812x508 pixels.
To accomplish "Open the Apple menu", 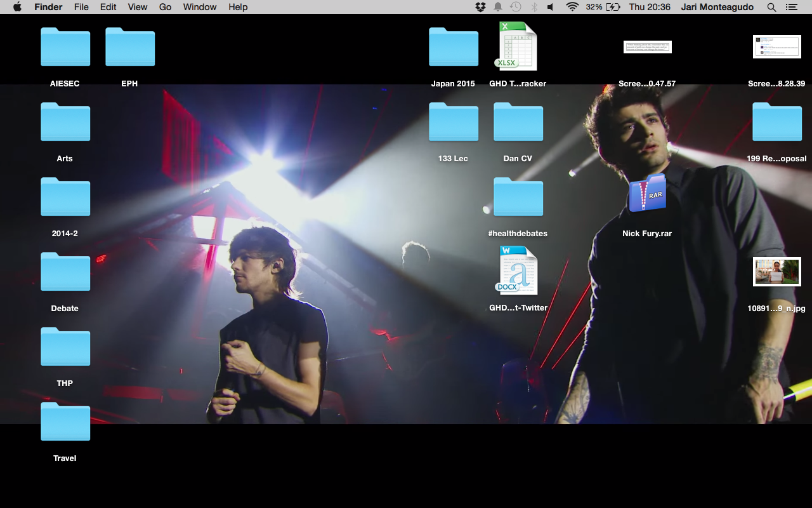I will [x=17, y=7].
